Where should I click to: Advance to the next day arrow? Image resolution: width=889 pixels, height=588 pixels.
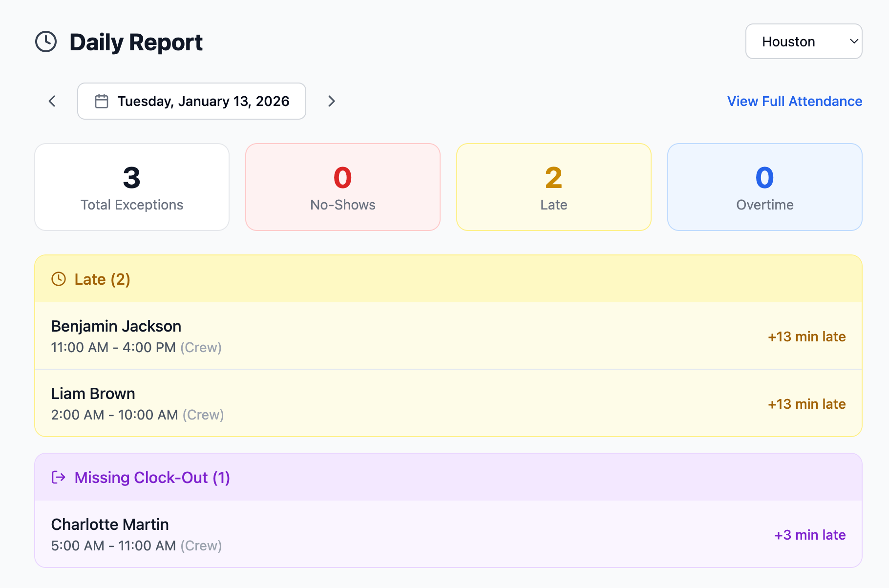click(331, 101)
